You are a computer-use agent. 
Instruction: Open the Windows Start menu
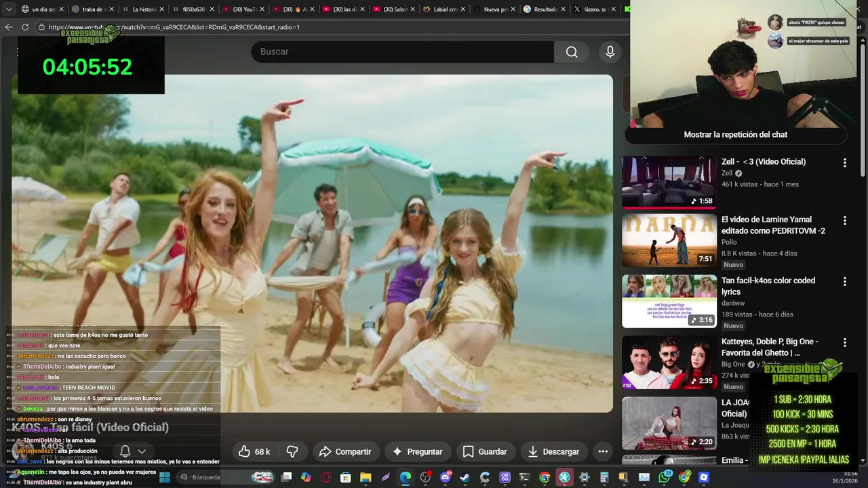tap(165, 477)
